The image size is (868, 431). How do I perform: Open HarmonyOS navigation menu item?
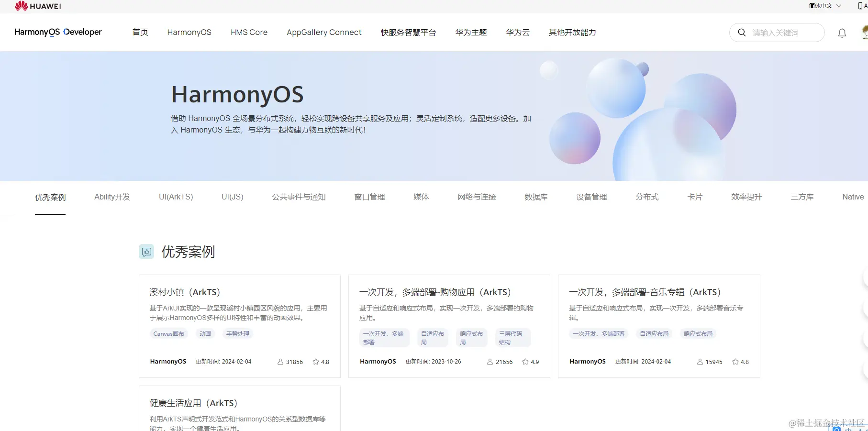click(x=189, y=32)
